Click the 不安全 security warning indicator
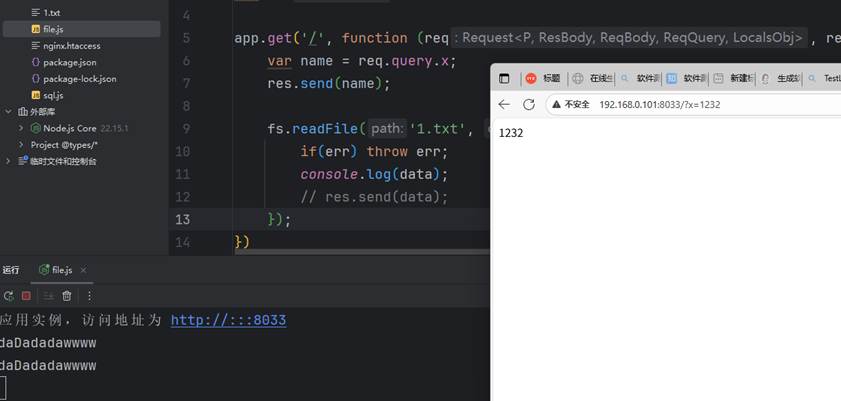 tap(571, 105)
